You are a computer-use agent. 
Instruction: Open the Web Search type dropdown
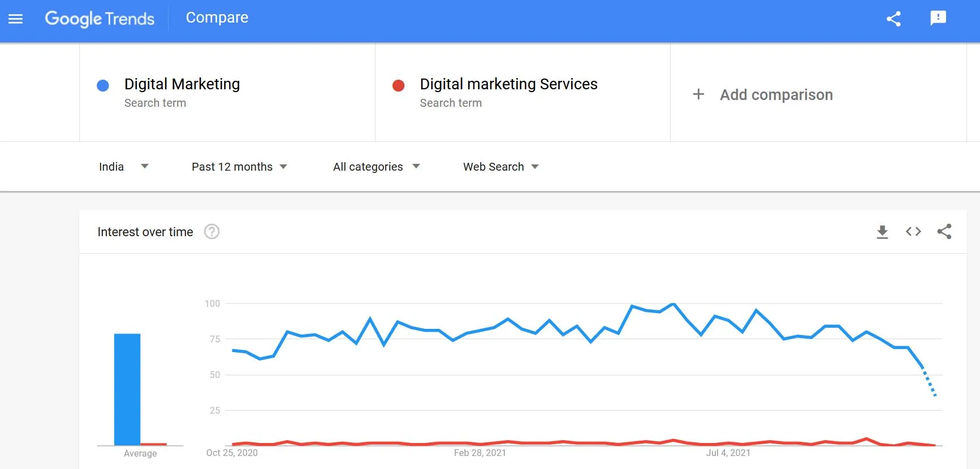(500, 167)
